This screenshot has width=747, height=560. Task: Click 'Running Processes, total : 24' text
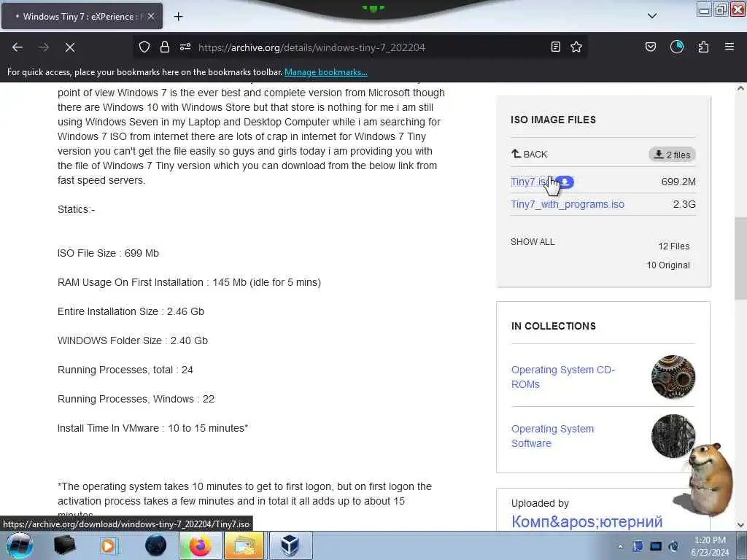pyautogui.click(x=125, y=370)
